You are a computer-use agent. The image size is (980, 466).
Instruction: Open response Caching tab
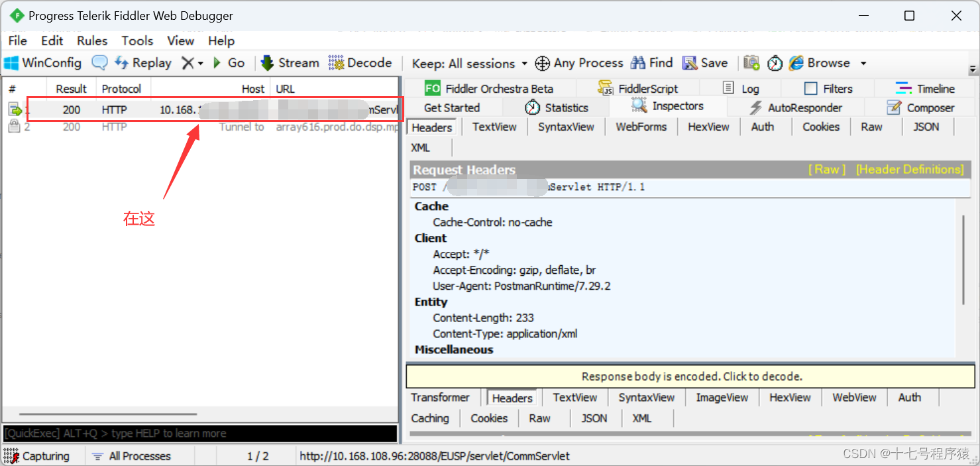pos(430,418)
